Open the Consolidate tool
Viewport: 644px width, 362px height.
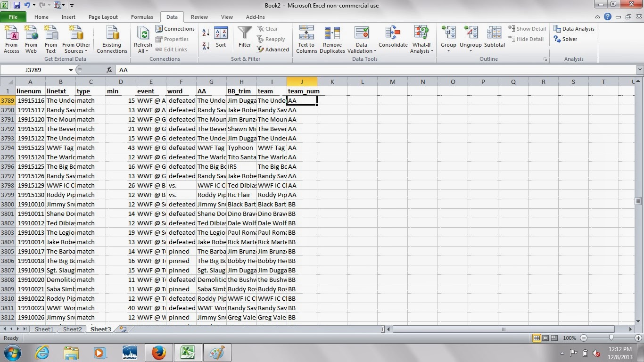(x=393, y=38)
